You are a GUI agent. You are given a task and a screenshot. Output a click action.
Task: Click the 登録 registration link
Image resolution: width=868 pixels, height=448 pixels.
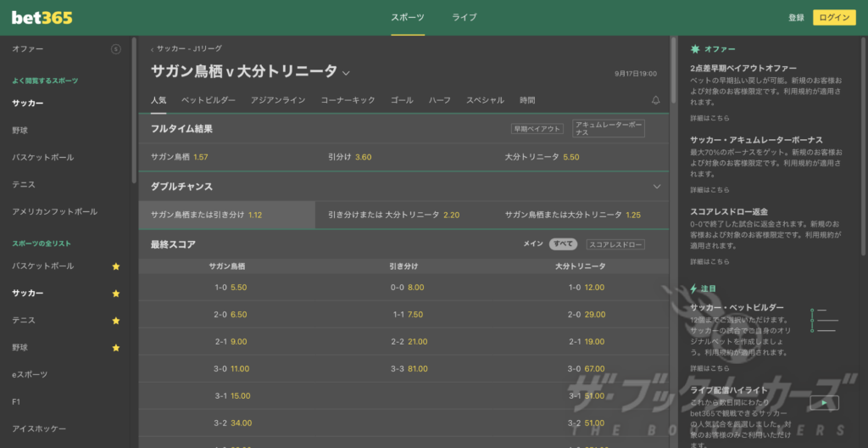click(x=796, y=18)
